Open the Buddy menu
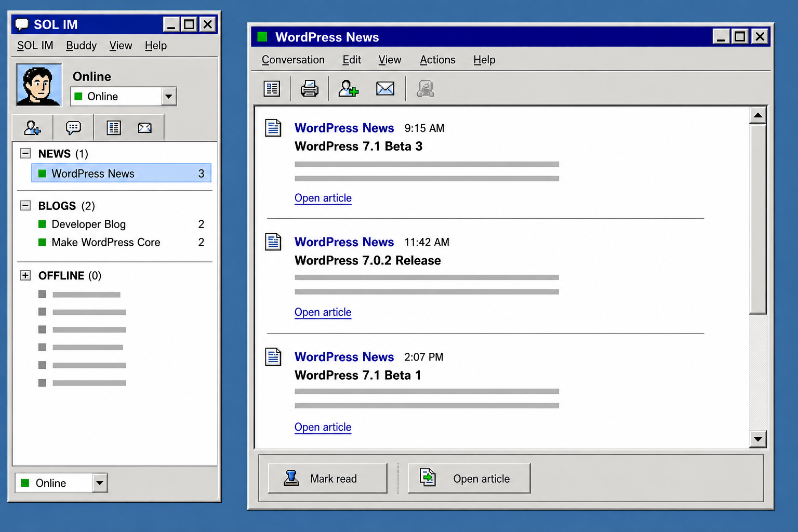Screen dimensions: 798x532 point(82,46)
